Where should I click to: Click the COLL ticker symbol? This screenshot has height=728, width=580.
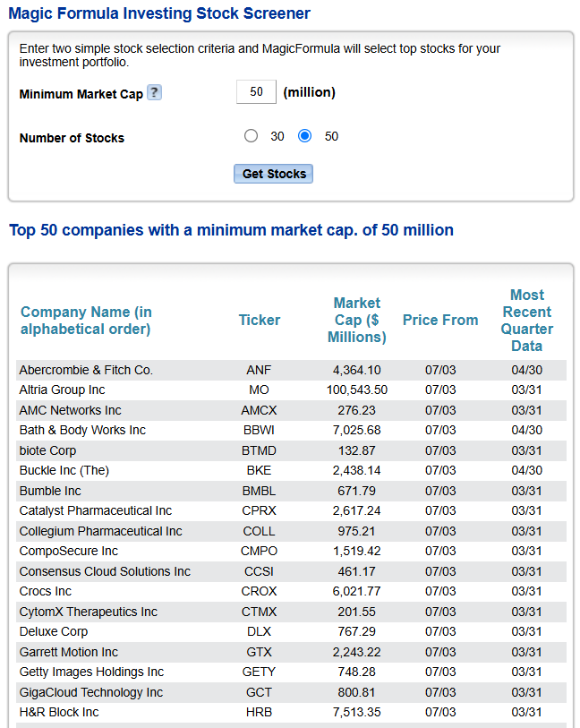click(259, 532)
